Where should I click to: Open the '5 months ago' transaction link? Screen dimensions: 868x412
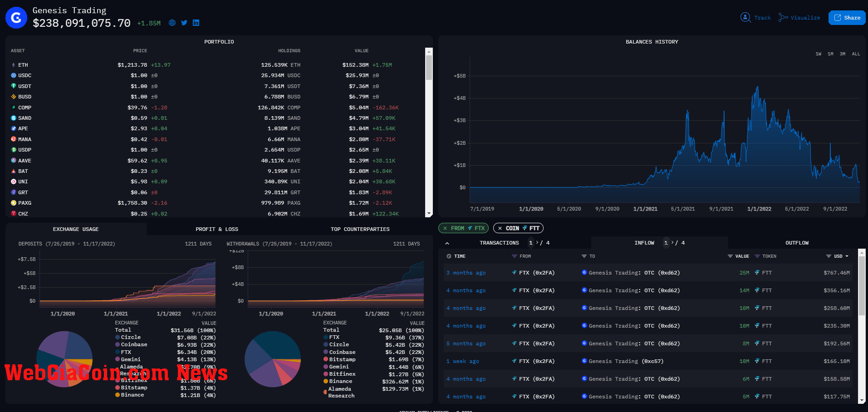click(466, 343)
